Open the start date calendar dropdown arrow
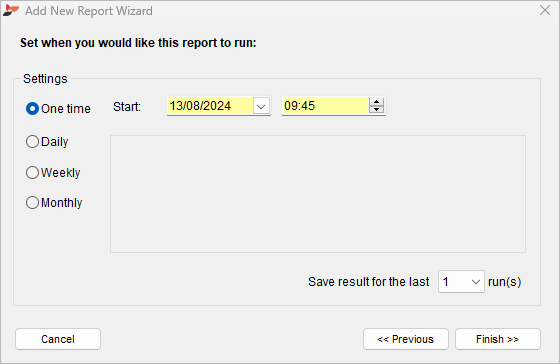The width and height of the screenshot is (560, 364). coord(261,106)
